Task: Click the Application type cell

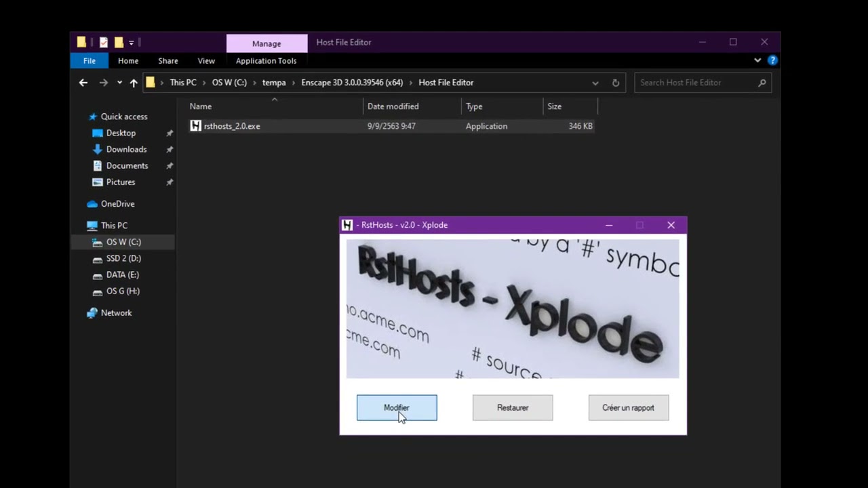Action: click(486, 126)
